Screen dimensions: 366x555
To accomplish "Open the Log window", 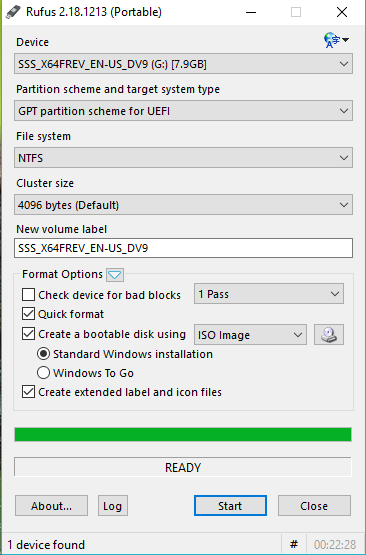I will (113, 506).
